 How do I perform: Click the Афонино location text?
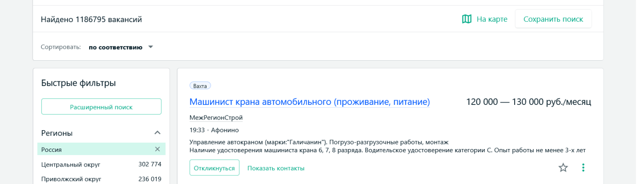pyautogui.click(x=224, y=130)
